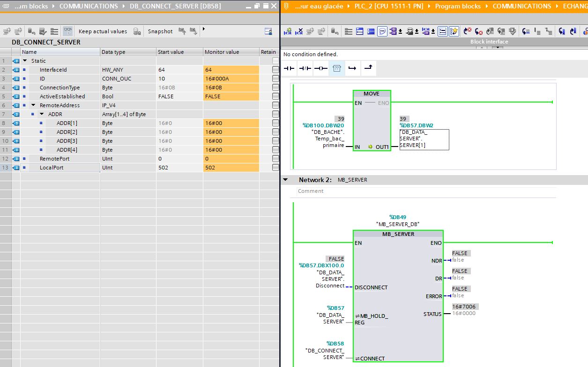Click COMMUNICATIONS in the left breadcrumb
The height and width of the screenshot is (367, 588).
[x=89, y=6]
